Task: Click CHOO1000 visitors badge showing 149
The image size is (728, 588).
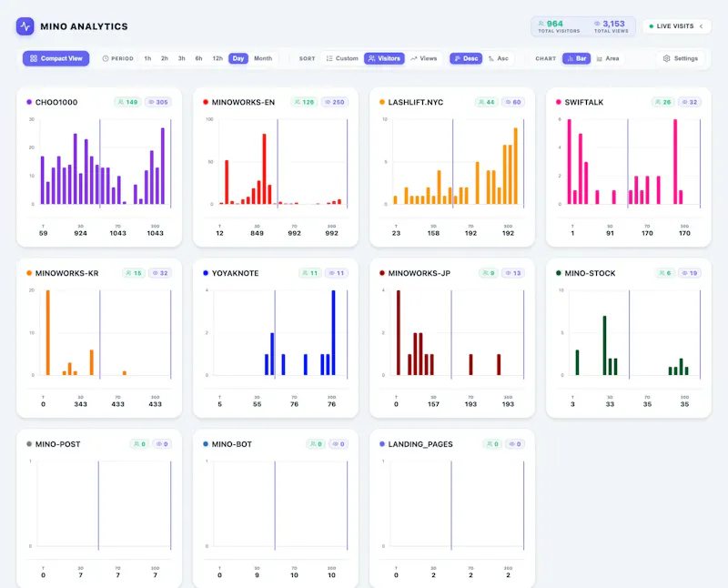Action: coord(127,102)
